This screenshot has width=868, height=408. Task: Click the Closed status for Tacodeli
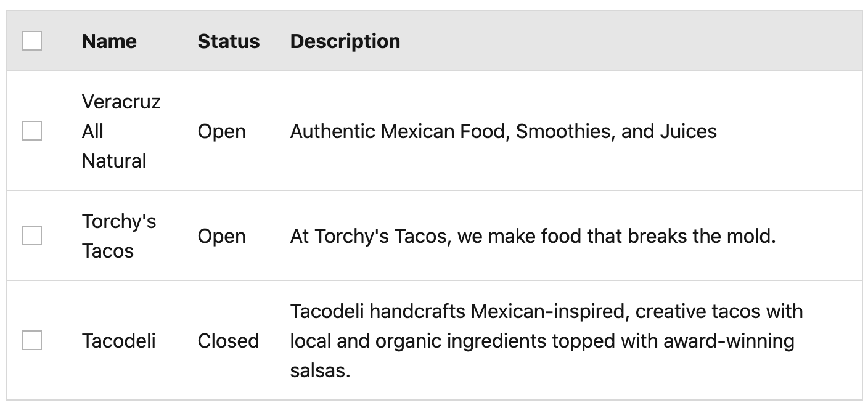(228, 341)
